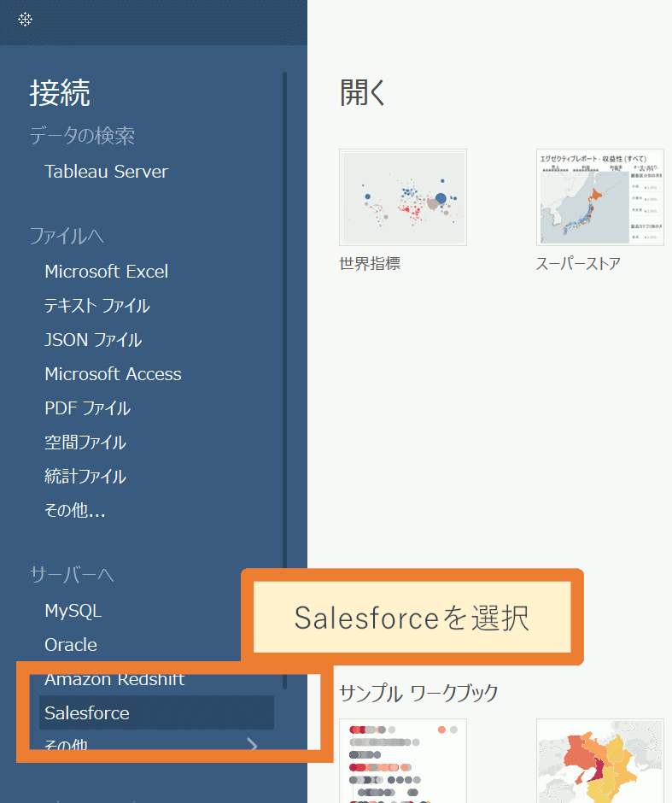Open the 世界指標 workbook thumbnail
This screenshot has width=672, height=803.
403,197
